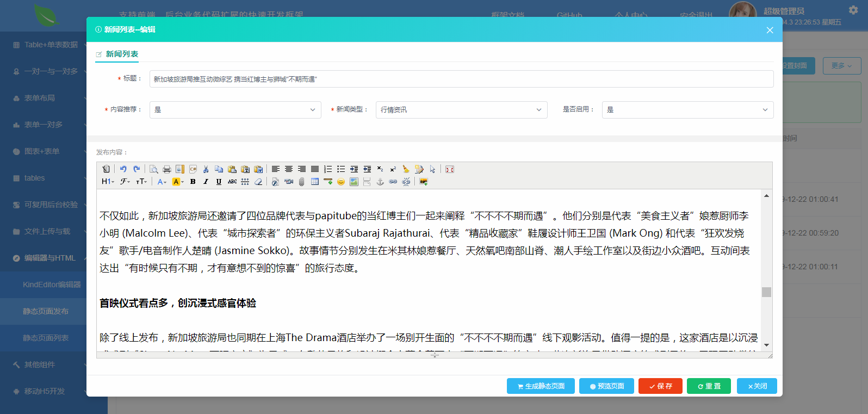The height and width of the screenshot is (414, 868).
Task: Click the print icon in the editor toolbar
Action: [x=167, y=169]
